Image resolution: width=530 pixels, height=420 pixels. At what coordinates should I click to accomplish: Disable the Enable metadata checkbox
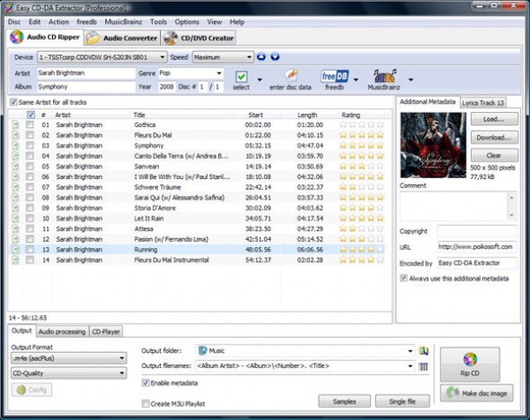click(x=146, y=382)
